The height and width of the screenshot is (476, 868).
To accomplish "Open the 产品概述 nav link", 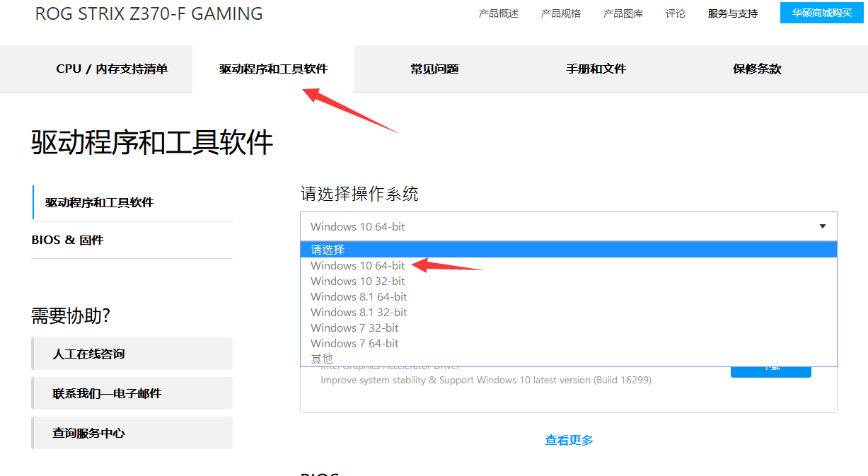I will click(x=499, y=13).
